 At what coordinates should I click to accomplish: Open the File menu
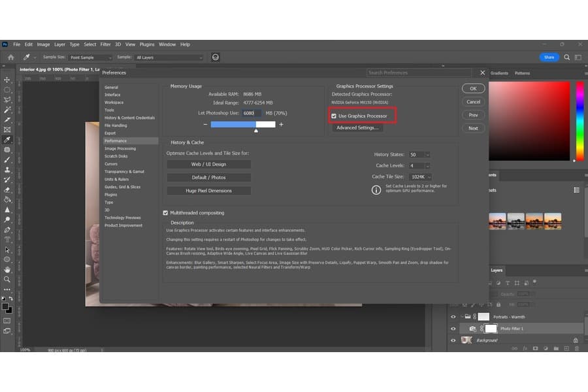(16, 44)
